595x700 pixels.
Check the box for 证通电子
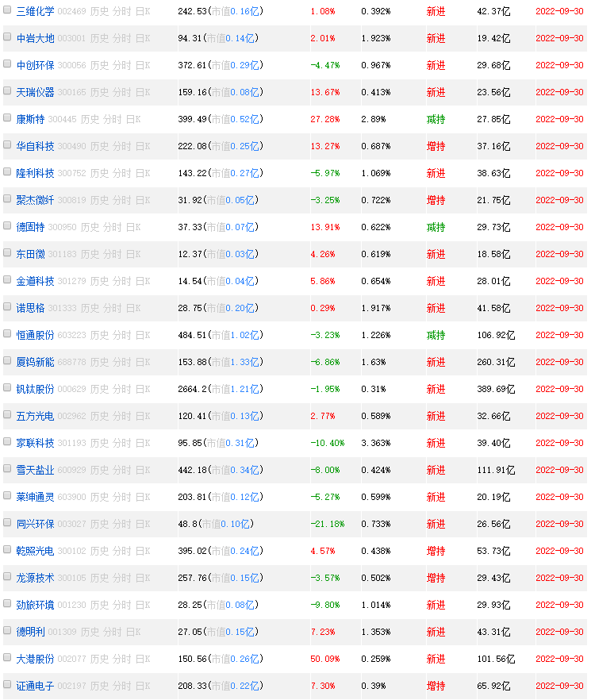pos(7,684)
